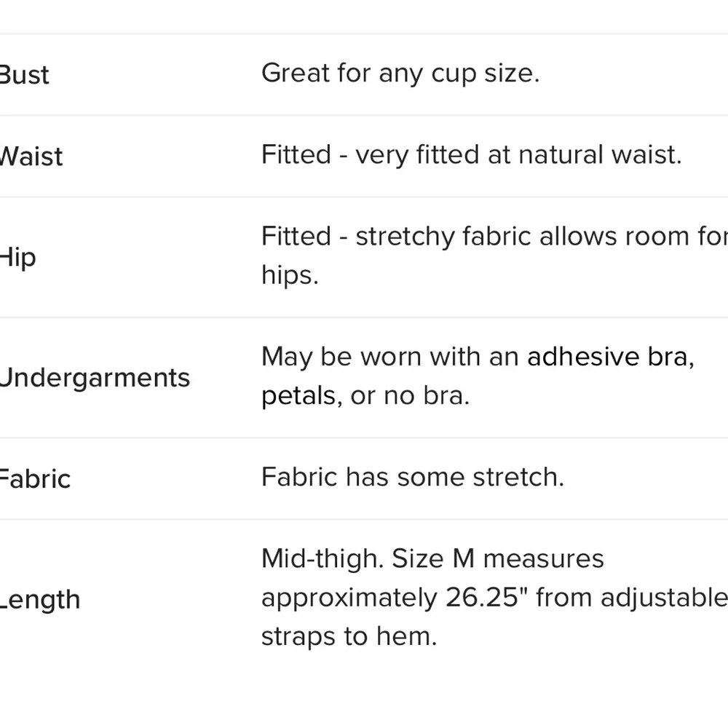This screenshot has width=728, height=728.
Task: Click the word 'hips.' on second line
Action: click(290, 276)
